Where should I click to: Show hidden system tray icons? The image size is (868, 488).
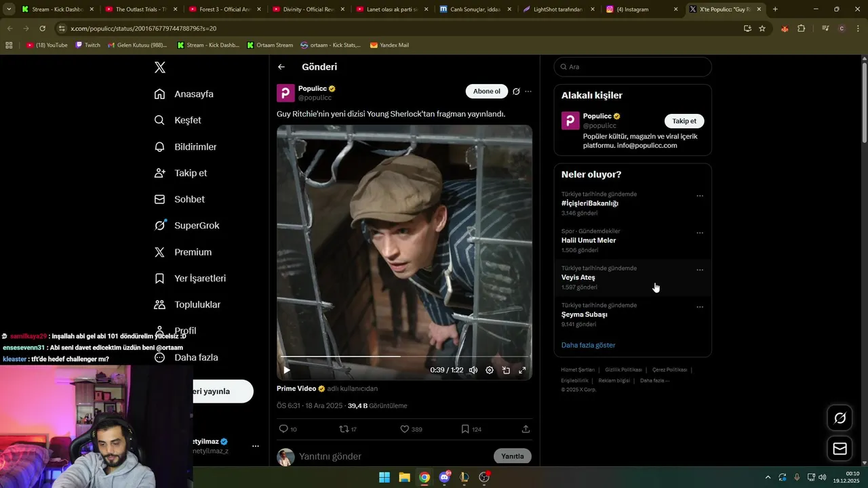tap(768, 477)
